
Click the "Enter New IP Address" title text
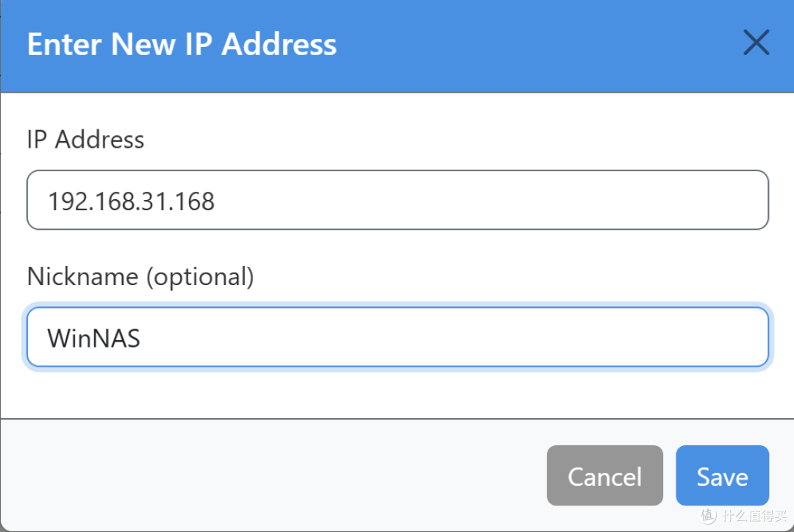click(182, 44)
